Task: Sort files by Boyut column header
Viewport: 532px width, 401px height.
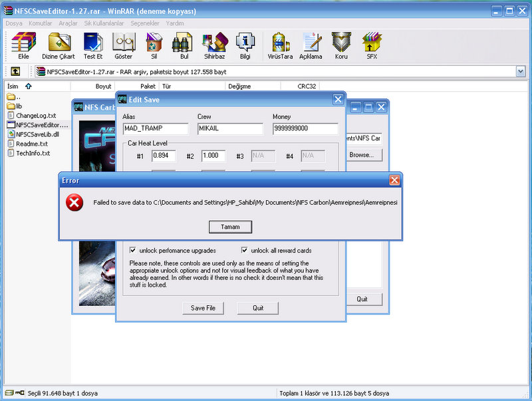Action: [x=92, y=86]
